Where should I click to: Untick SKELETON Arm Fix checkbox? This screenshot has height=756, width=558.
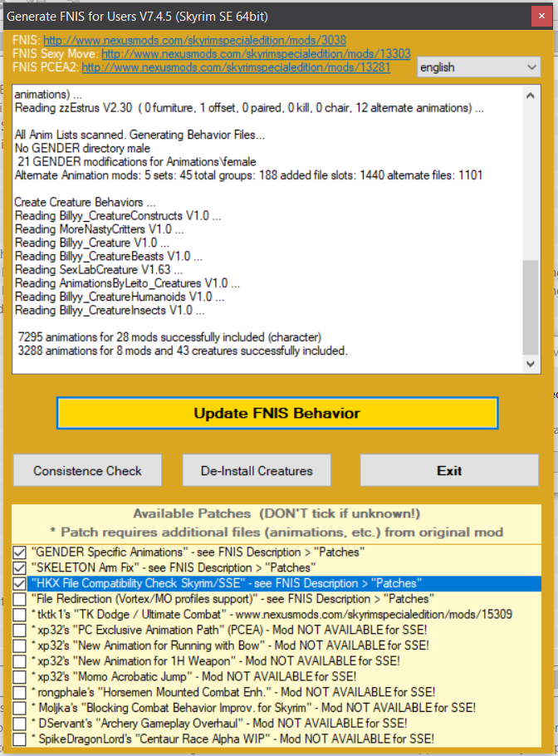pyautogui.click(x=20, y=568)
